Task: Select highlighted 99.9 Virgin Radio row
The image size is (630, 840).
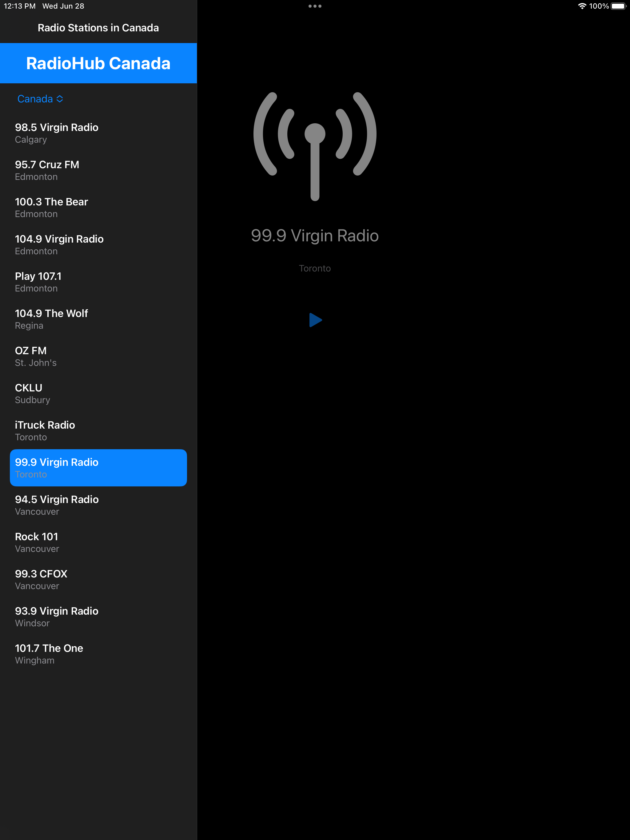Action: [x=98, y=468]
